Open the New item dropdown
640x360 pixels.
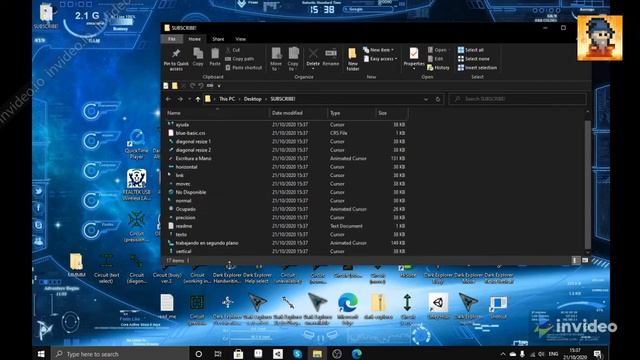tap(378, 50)
